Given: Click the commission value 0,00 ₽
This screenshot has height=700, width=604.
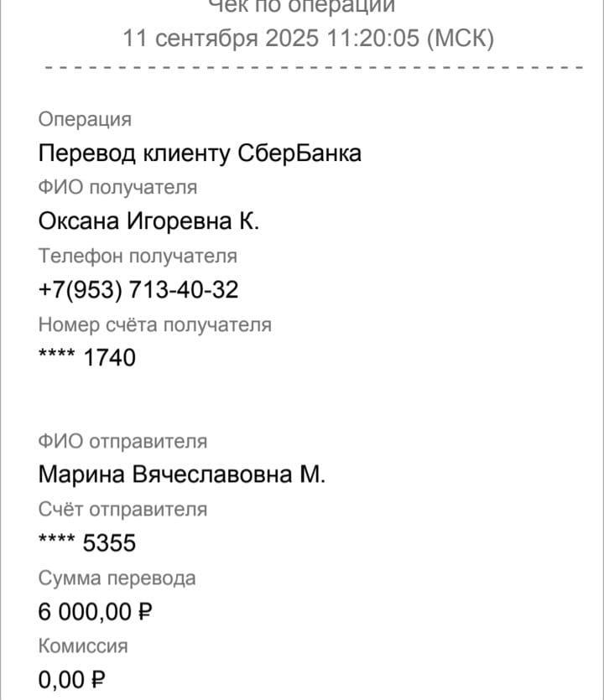Looking at the screenshot, I should click(x=72, y=681).
